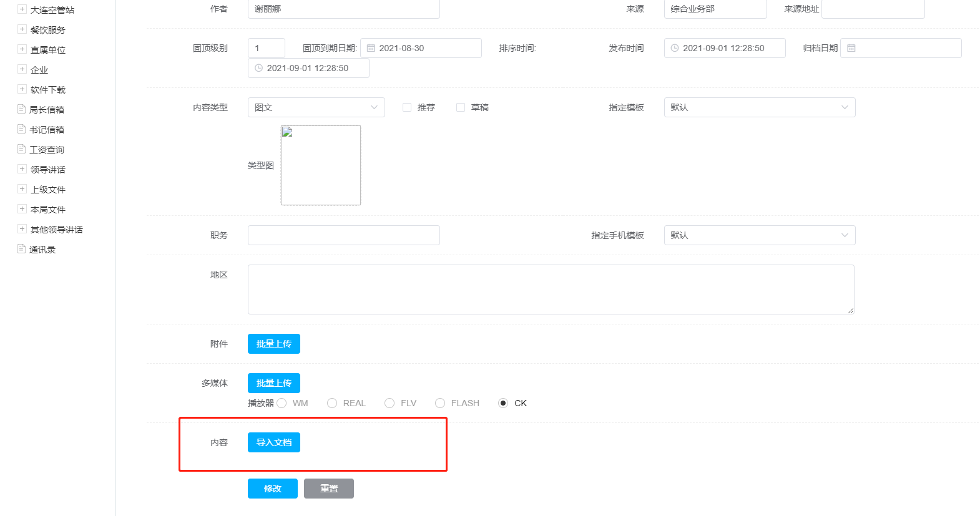Image resolution: width=980 pixels, height=516 pixels.
Task: Expand the 软件下载 tree node
Action: point(22,89)
